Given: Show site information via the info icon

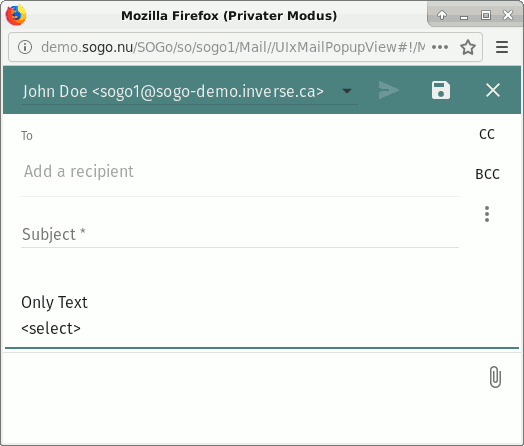Looking at the screenshot, I should [x=25, y=47].
